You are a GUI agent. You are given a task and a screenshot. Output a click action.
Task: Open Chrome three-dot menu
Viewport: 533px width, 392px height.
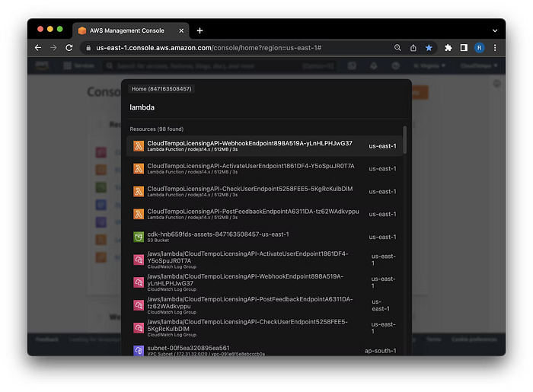(x=495, y=48)
